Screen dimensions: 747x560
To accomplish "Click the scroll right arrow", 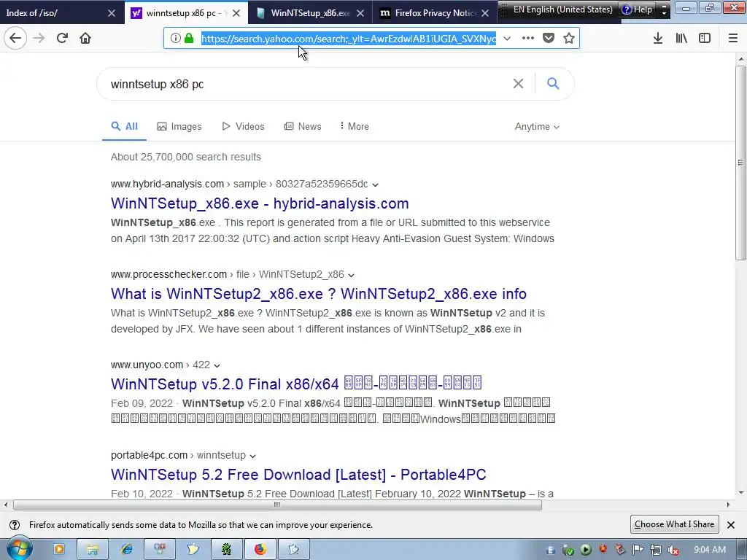I will [728, 505].
